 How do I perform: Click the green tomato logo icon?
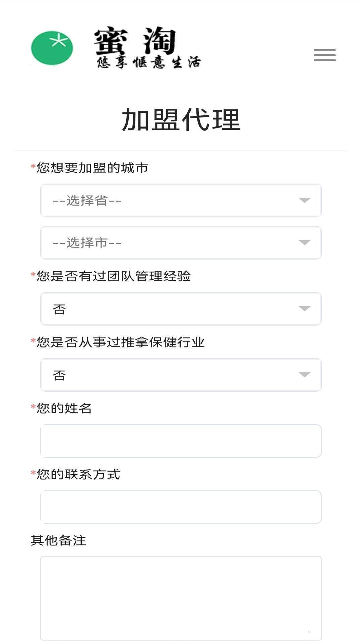coord(52,48)
